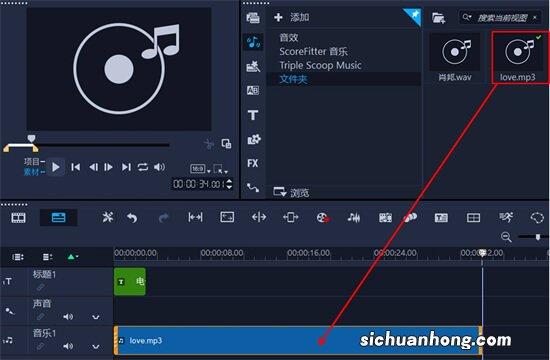Jump to the end of the clip
550x360 pixels.
pyautogui.click(x=126, y=167)
